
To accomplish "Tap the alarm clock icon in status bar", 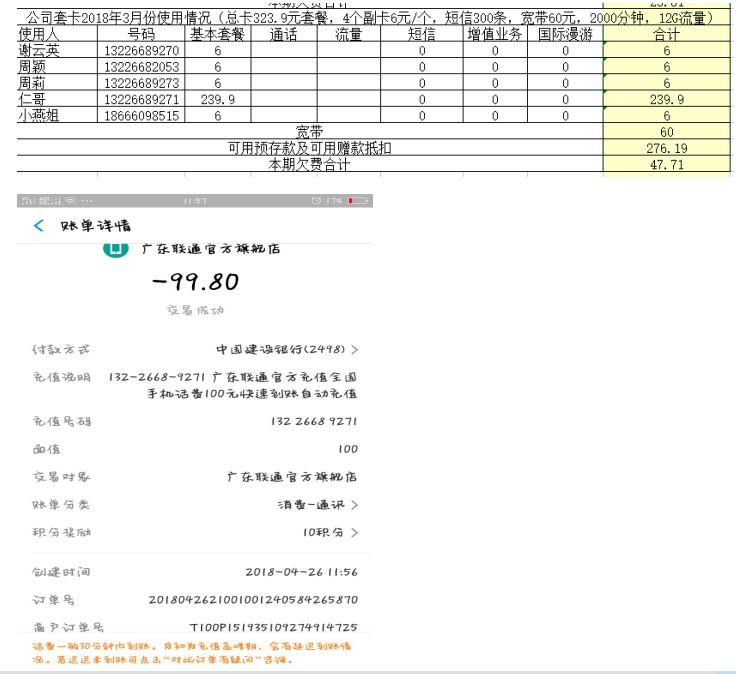I will (x=316, y=202).
